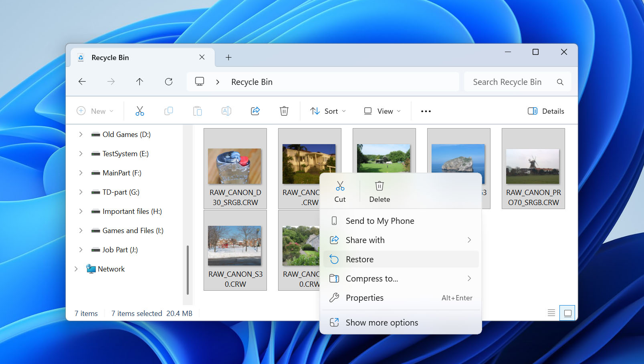Open the Sort dropdown

click(328, 111)
